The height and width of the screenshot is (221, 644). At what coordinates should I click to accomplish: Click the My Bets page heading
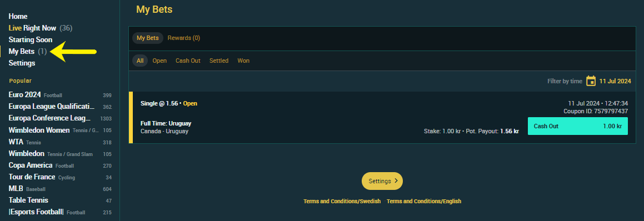coord(154,9)
